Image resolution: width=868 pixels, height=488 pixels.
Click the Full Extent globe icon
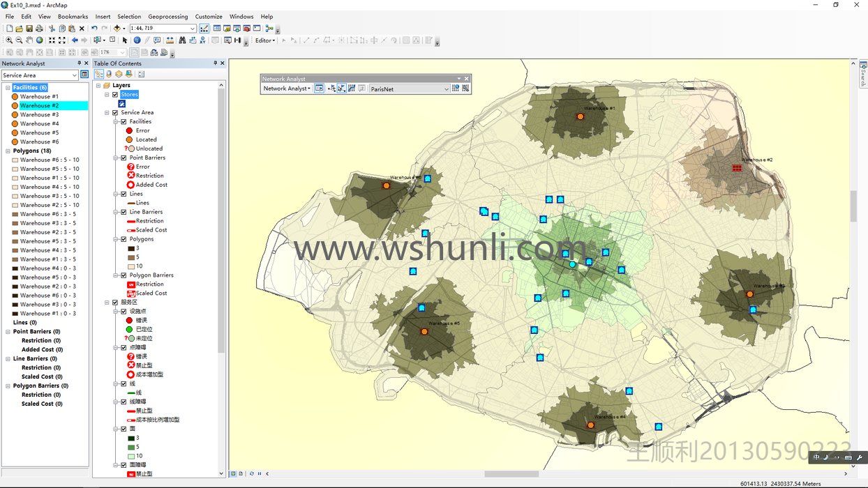39,40
